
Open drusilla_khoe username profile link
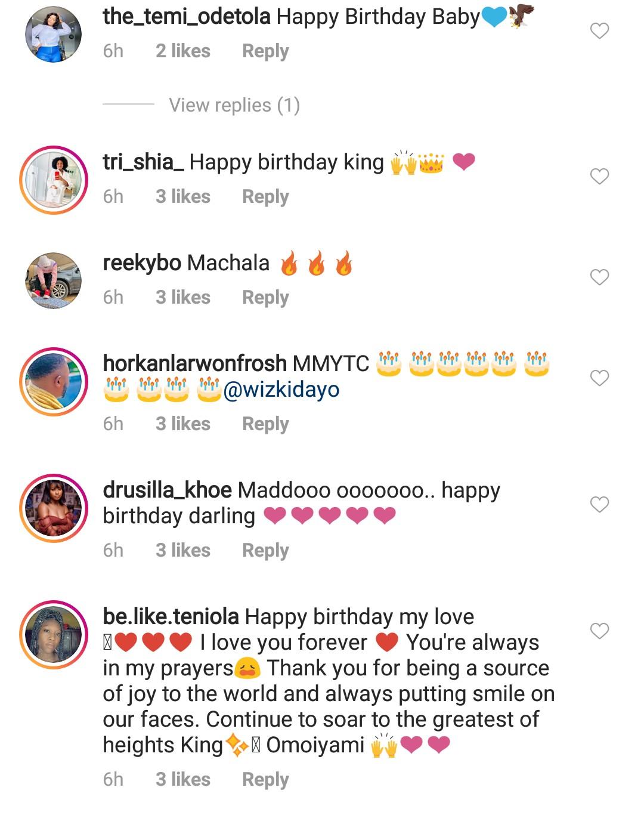167,490
